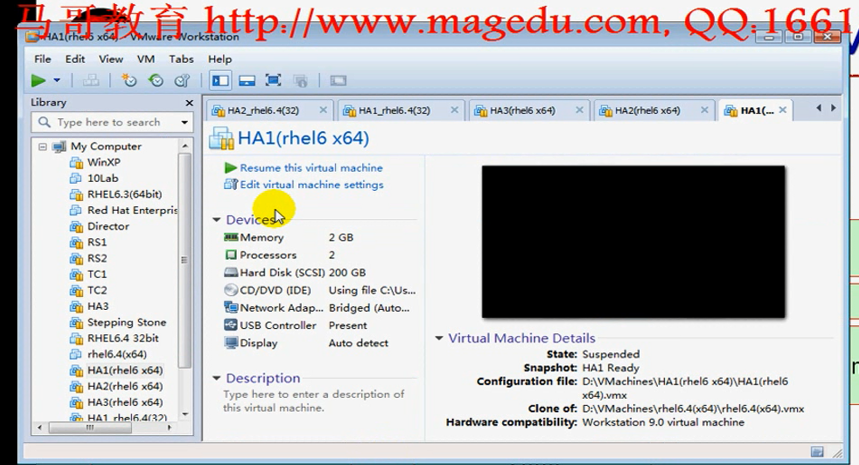Collapse the Virtual Machine Details section
The image size is (859, 465).
439,338
